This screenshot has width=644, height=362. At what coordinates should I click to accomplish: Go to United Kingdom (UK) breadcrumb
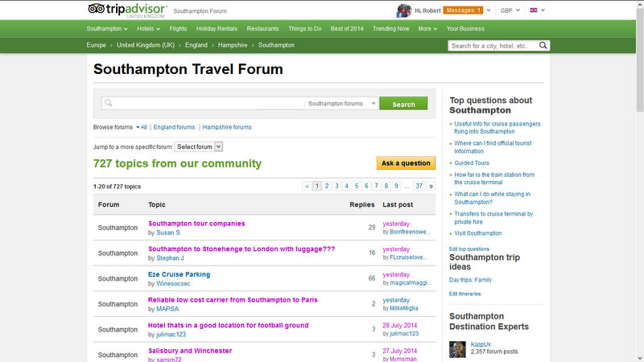146,45
